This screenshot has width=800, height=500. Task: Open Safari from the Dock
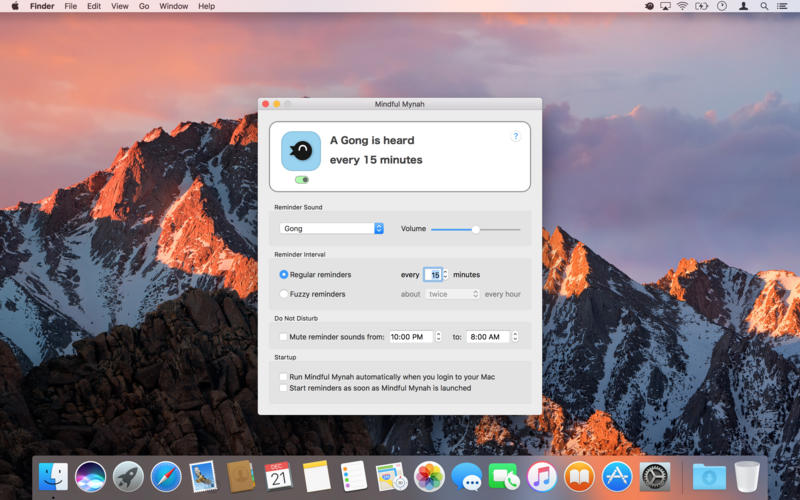tap(166, 476)
